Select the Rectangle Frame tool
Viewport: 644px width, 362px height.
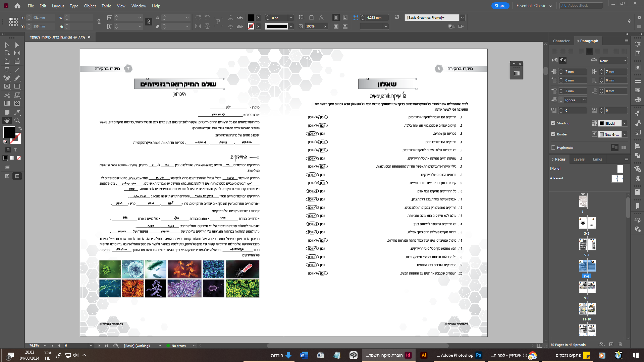coord(7,86)
